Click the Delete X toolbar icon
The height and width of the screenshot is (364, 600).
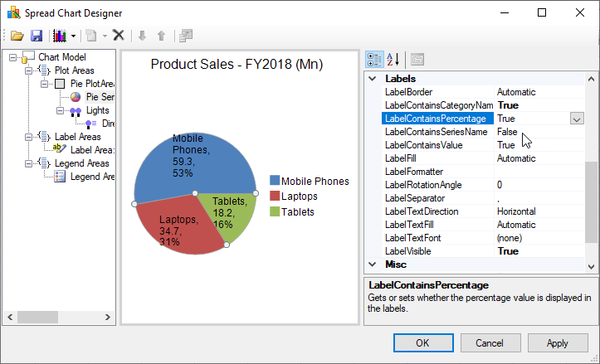pyautogui.click(x=119, y=35)
